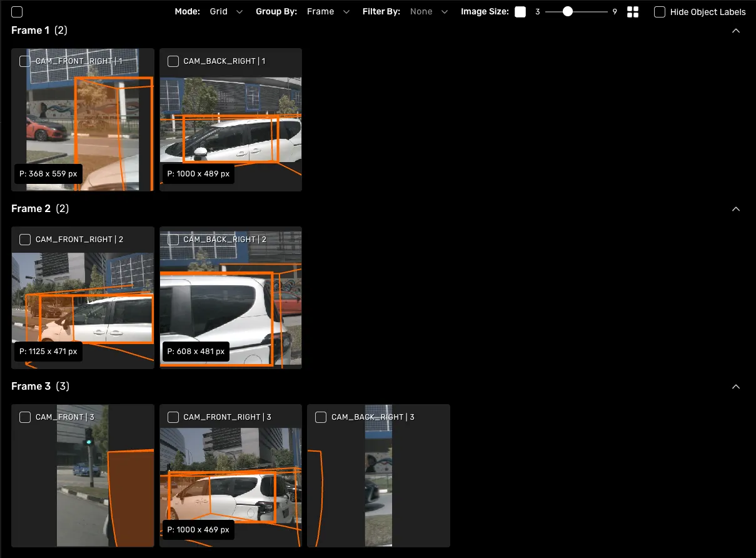Open the CAM_BACK_RIGHT | 2 thumbnail
Viewport: 756px width, 558px height.
[231, 298]
